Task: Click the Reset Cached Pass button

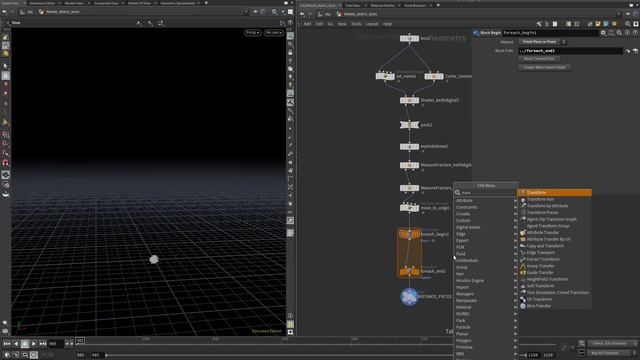Action: [x=539, y=59]
